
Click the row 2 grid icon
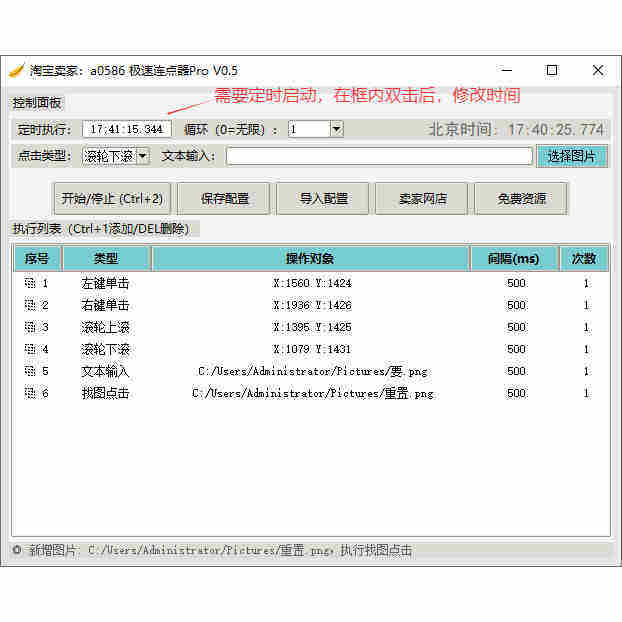pyautogui.click(x=30, y=305)
